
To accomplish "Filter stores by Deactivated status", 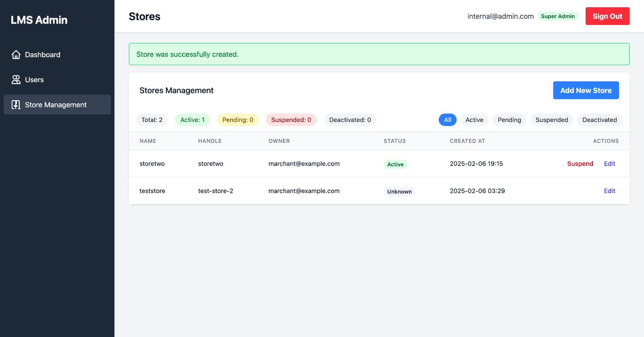I will tap(599, 120).
